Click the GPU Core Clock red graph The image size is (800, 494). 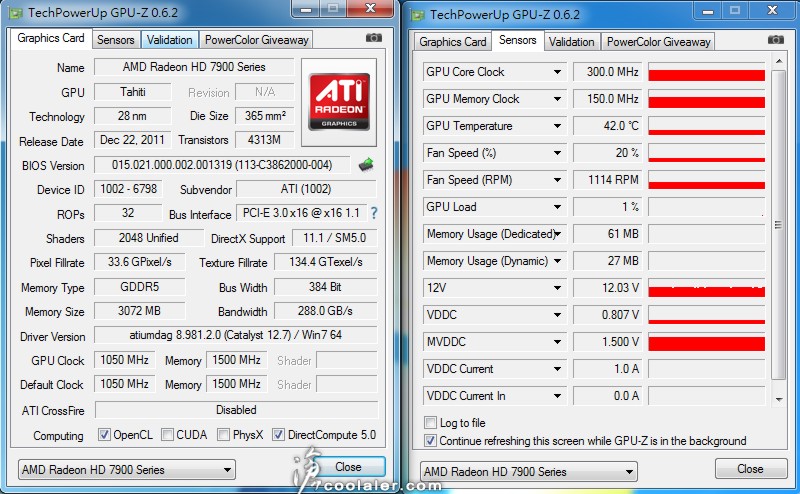(706, 72)
